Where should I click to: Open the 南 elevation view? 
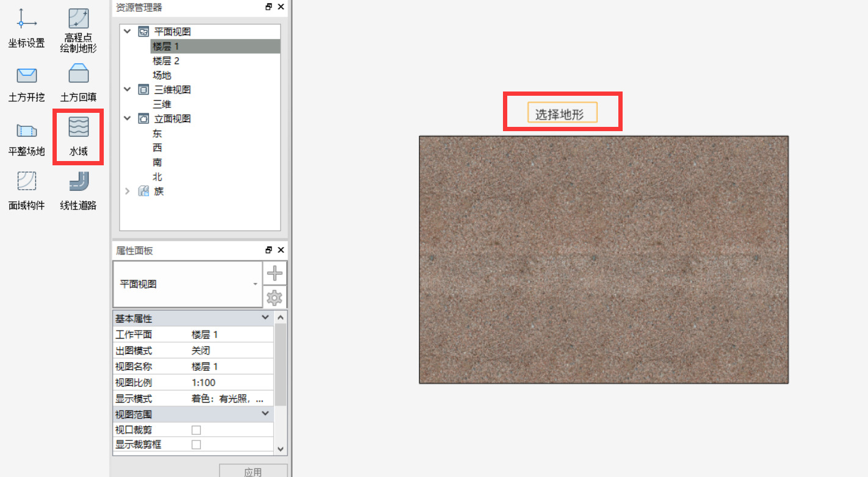point(157,162)
